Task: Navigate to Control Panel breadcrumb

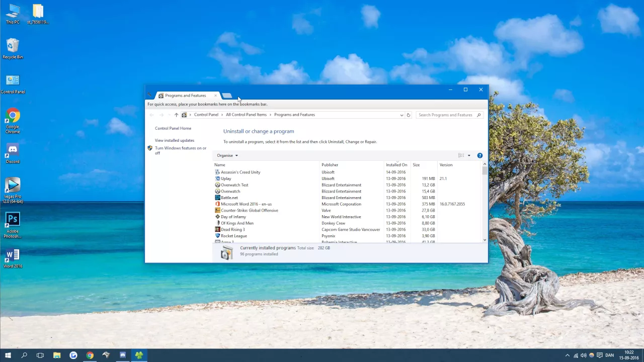Action: coord(206,115)
